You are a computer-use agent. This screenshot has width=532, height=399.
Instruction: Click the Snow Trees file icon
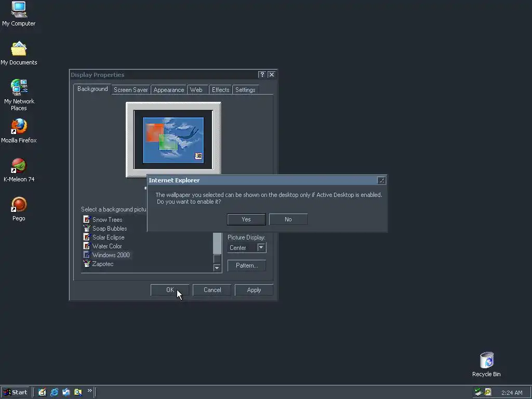(87, 219)
